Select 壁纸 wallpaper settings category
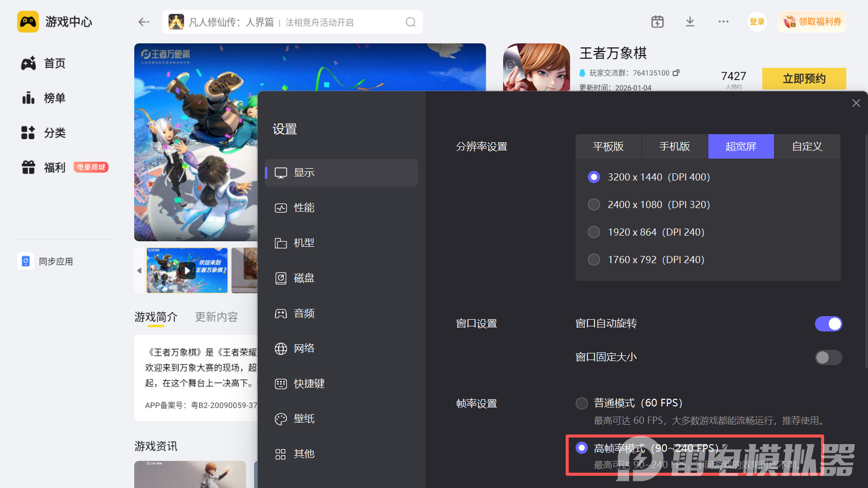The height and width of the screenshot is (488, 868). (x=341, y=419)
